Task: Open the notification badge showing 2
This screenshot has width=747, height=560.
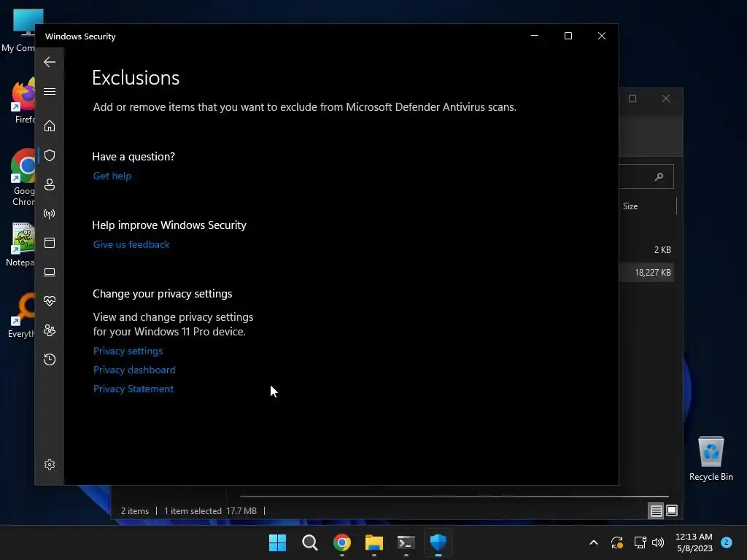Action: pos(727,542)
